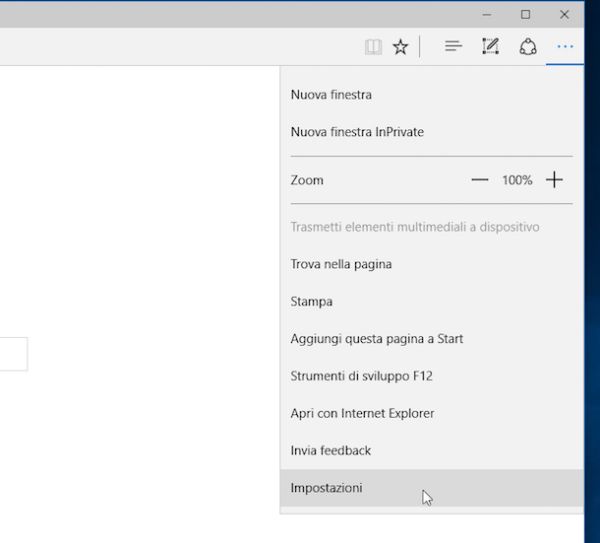Select Nuova finestra menu item

point(331,95)
